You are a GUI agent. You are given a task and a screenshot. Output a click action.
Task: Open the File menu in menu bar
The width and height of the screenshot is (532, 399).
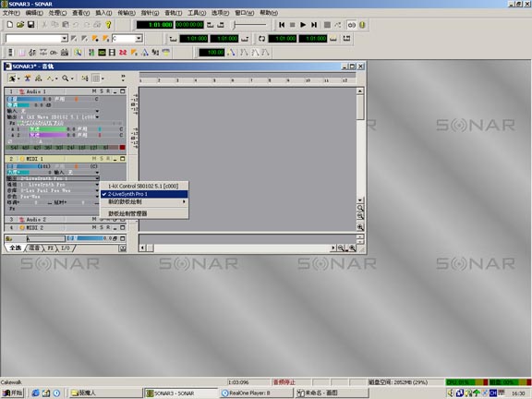click(11, 13)
